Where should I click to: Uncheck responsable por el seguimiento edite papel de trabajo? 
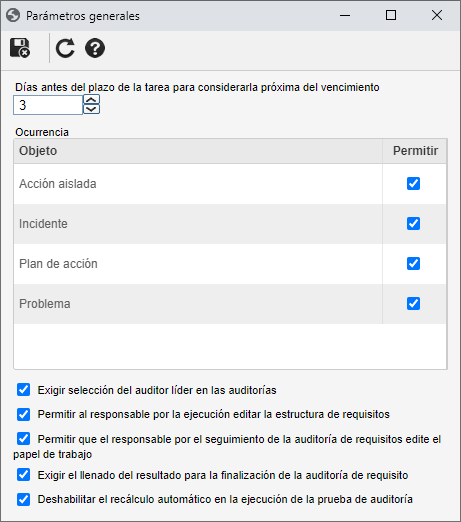tap(23, 439)
